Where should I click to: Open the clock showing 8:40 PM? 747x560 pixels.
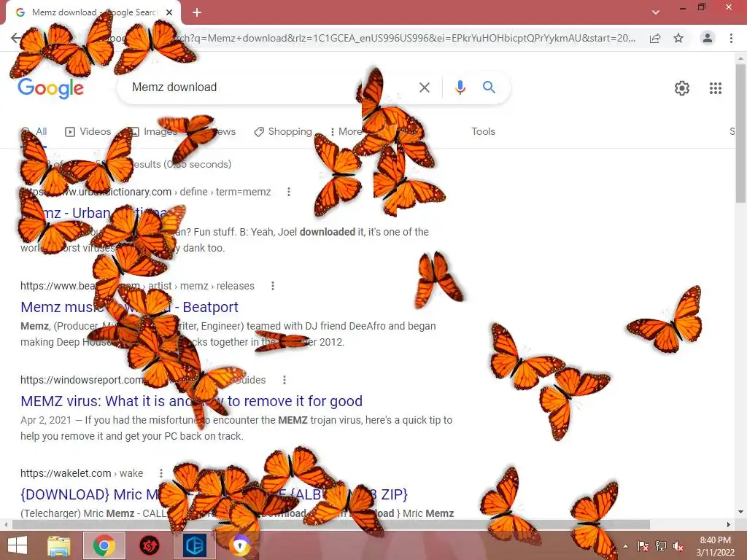click(715, 545)
